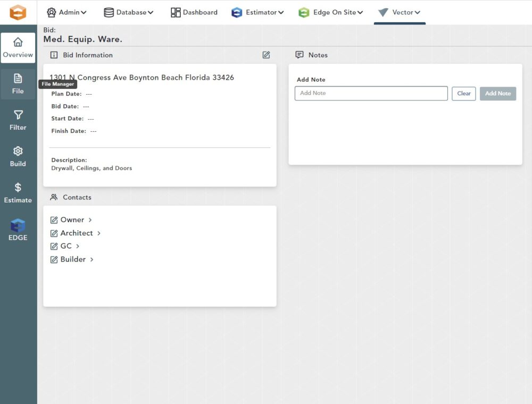Screen dimensions: 532x404
Task: Click the Bid Information info icon
Action: [x=54, y=55]
